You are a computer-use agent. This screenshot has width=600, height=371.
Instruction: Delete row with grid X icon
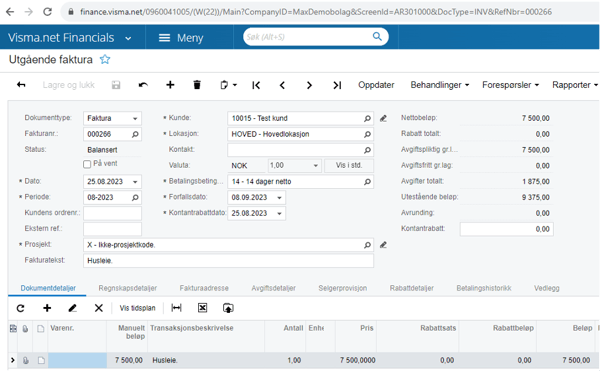[99, 308]
